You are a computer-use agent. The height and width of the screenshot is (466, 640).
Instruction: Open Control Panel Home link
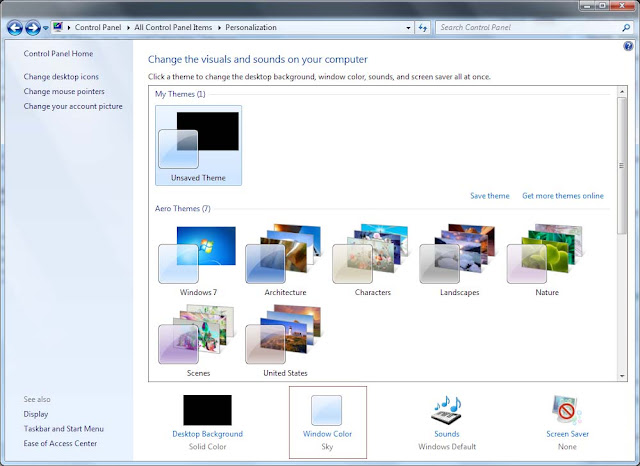tap(58, 53)
